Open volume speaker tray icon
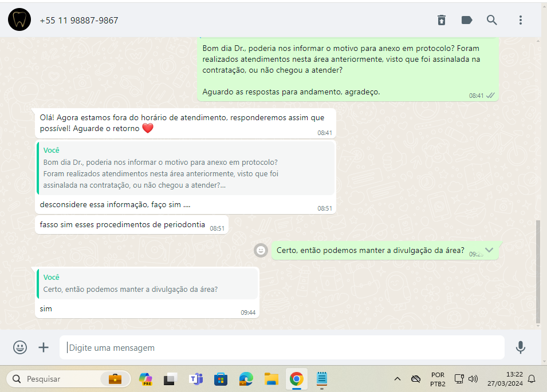Image resolution: width=547 pixels, height=392 pixels. (x=473, y=379)
